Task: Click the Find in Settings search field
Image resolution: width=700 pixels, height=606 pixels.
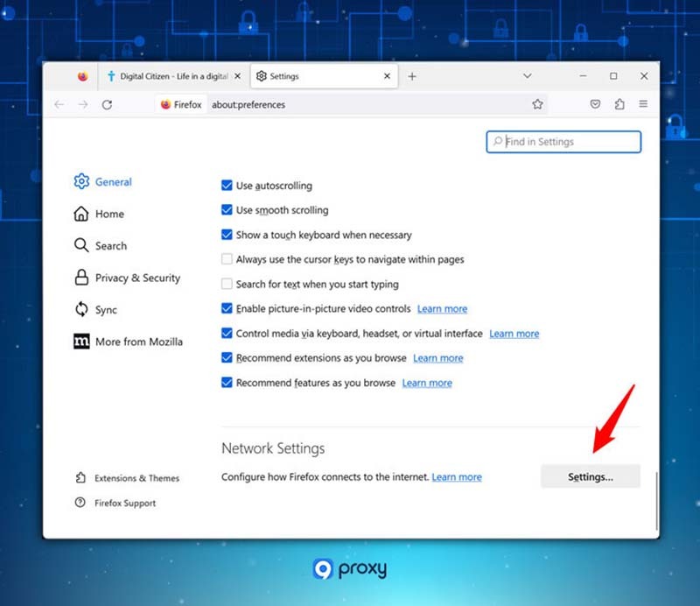Action: (x=563, y=141)
